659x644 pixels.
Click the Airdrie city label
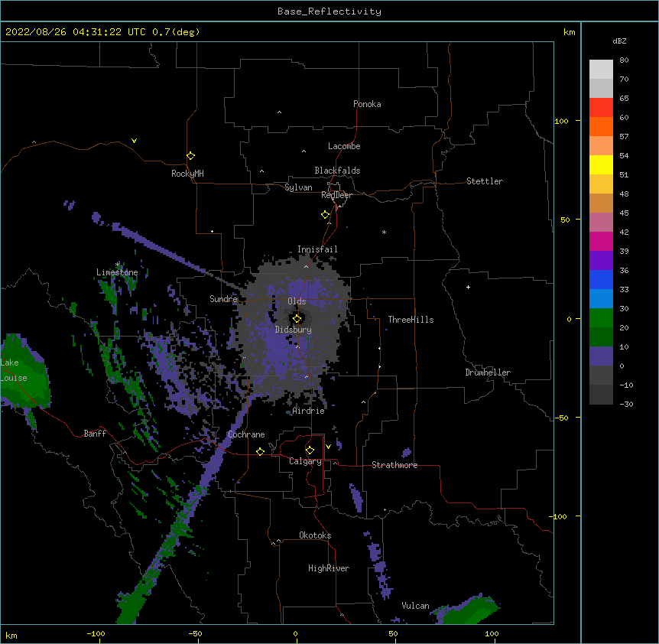pyautogui.click(x=309, y=411)
